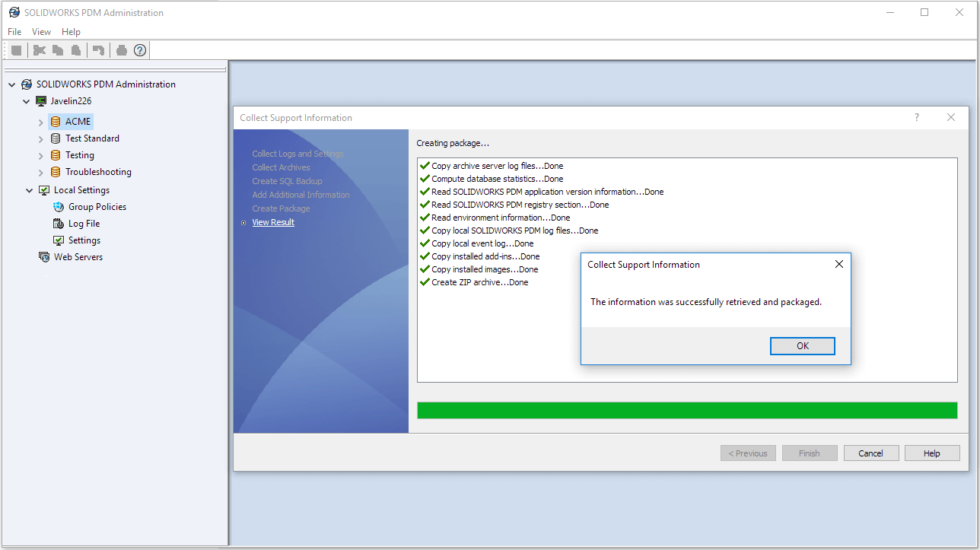Click the Create Package wizard step
Viewport: 980px width, 550px height.
(x=281, y=208)
